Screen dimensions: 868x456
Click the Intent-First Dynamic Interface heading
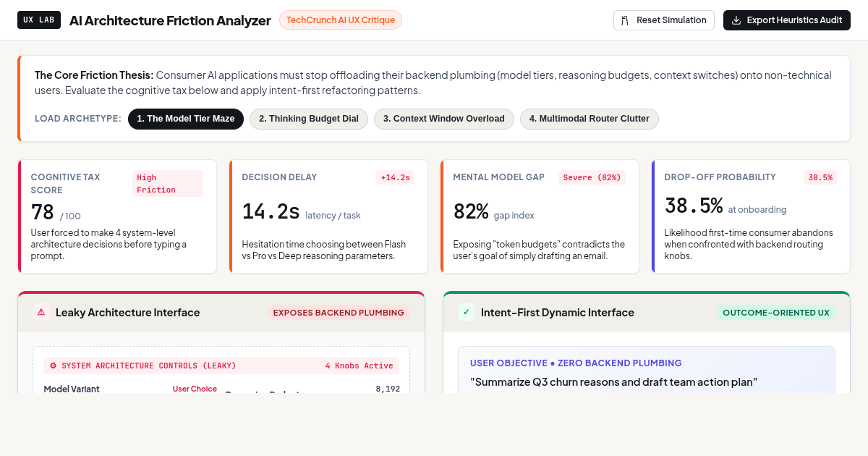(558, 313)
